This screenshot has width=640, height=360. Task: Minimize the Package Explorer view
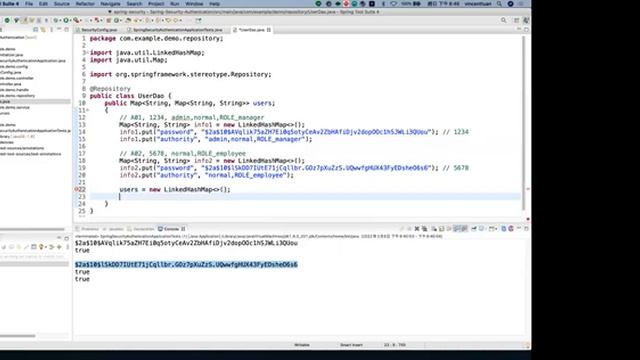click(x=59, y=29)
